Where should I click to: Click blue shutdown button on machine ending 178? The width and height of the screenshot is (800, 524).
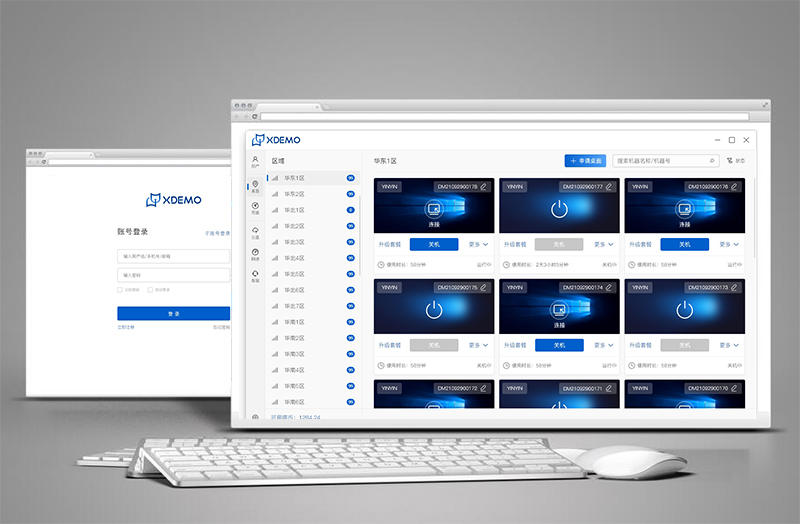click(434, 244)
